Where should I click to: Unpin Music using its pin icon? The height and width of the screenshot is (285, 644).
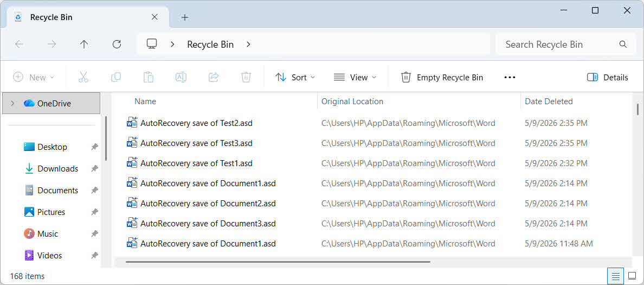[94, 233]
